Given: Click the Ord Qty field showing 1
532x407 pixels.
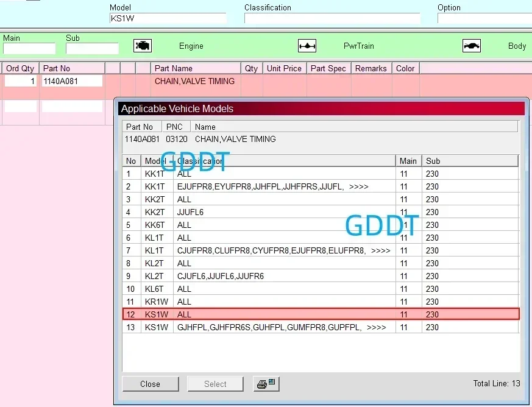Looking at the screenshot, I should point(20,81).
